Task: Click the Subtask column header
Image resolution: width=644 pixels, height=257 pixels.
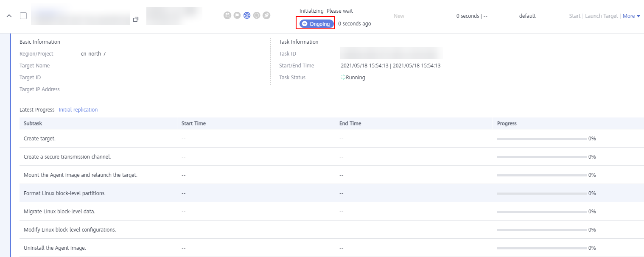Action: [x=33, y=123]
